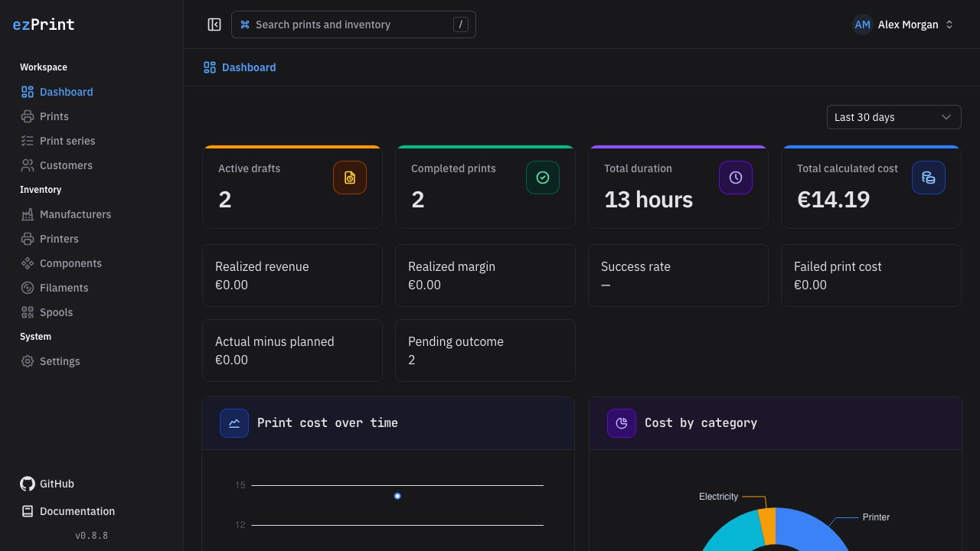Go to Spools inventory
The image size is (980, 551).
click(92, 312)
